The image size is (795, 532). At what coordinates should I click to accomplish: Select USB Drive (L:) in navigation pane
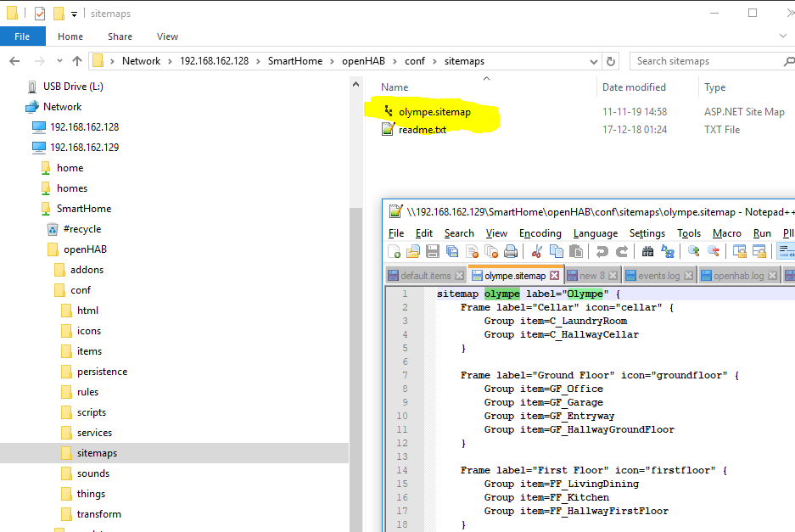(x=73, y=87)
